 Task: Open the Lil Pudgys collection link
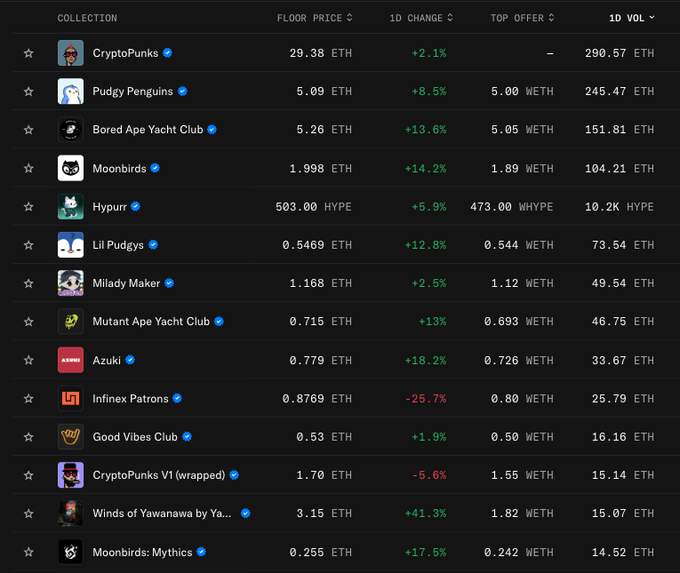(118, 245)
